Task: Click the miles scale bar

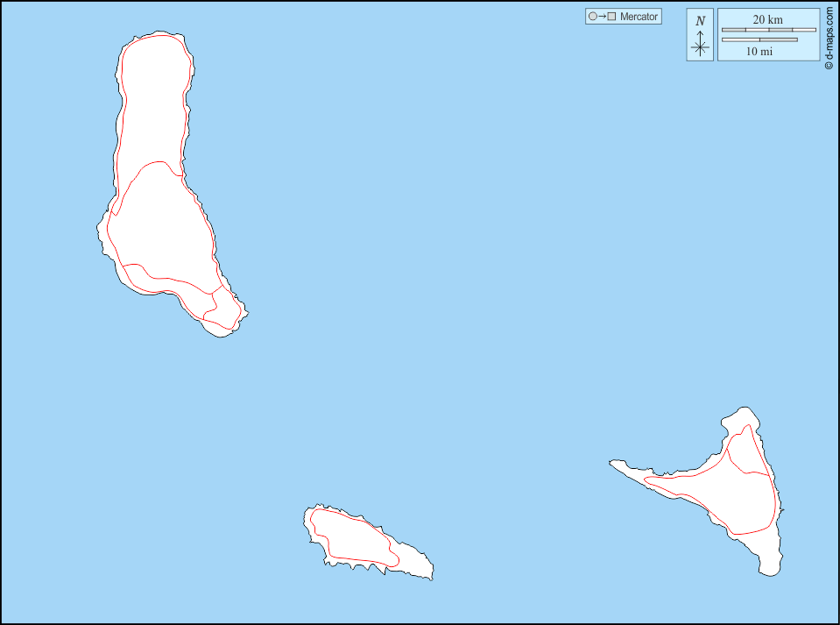Action: (x=759, y=39)
